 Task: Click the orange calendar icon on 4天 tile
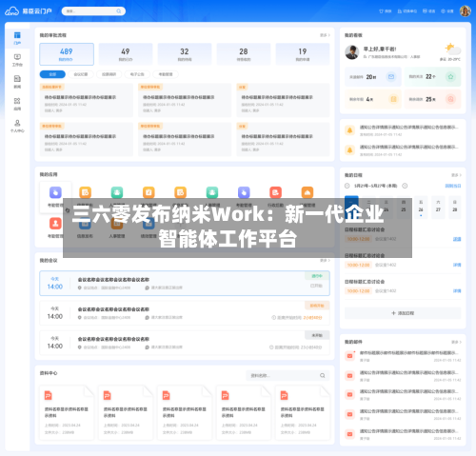[x=393, y=99]
